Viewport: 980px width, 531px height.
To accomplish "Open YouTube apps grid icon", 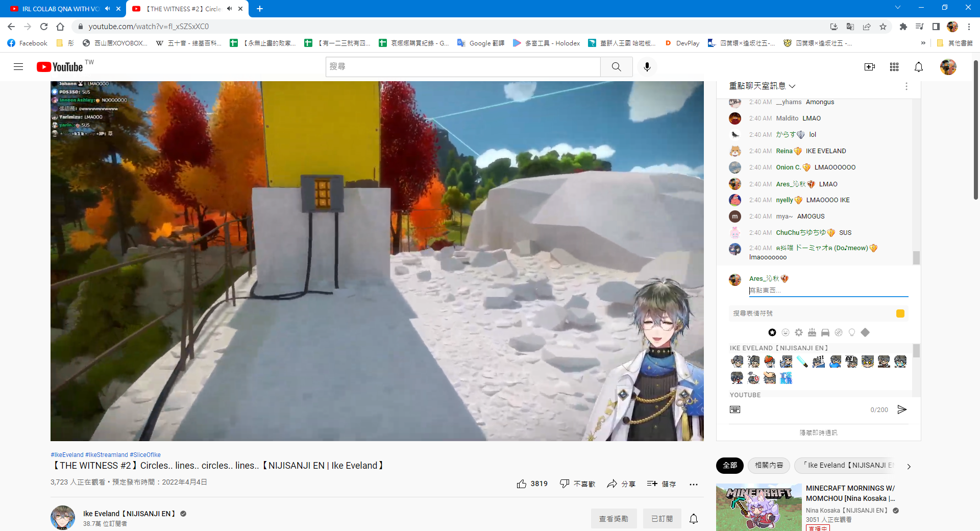I will click(894, 67).
